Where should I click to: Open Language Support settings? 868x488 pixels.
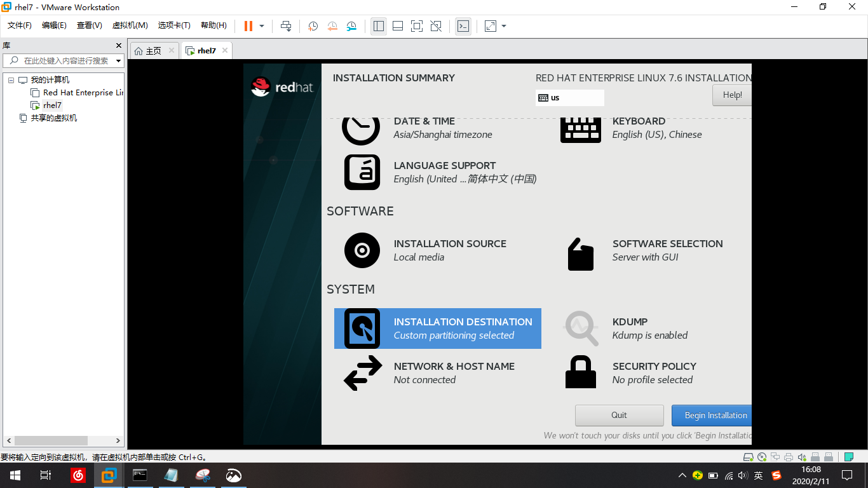(x=441, y=172)
